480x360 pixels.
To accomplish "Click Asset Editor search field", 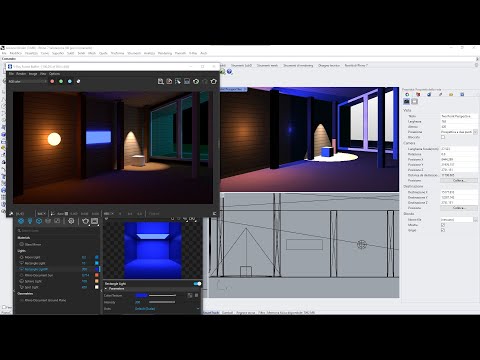I will [x=58, y=230].
